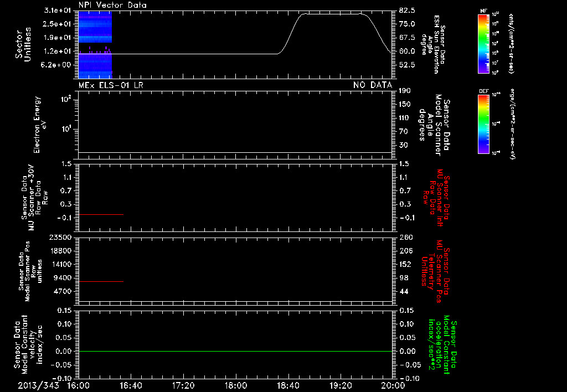Click the "2.5e+01" sector tick label

click(57, 24)
